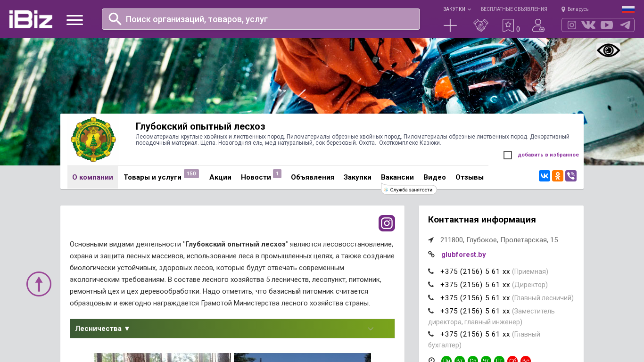This screenshot has width=644, height=362.
Task: Open iBiz YouTube channel from header
Action: pyautogui.click(x=607, y=25)
